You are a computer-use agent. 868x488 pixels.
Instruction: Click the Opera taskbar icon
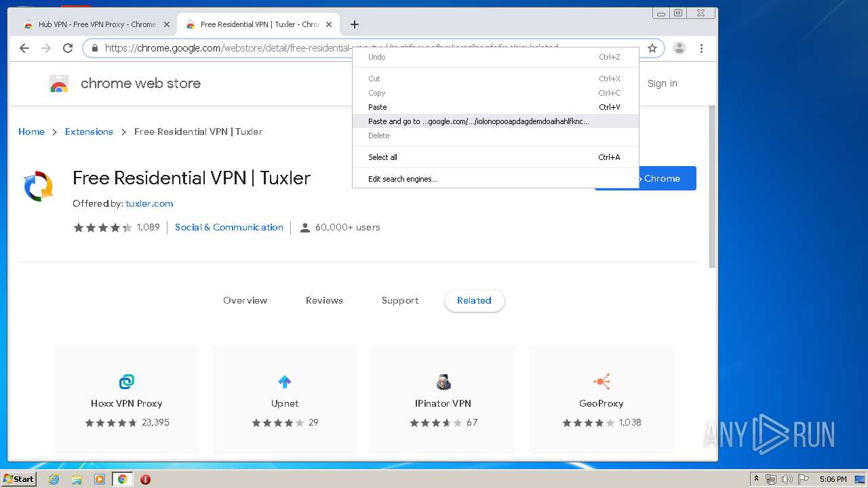(x=145, y=479)
